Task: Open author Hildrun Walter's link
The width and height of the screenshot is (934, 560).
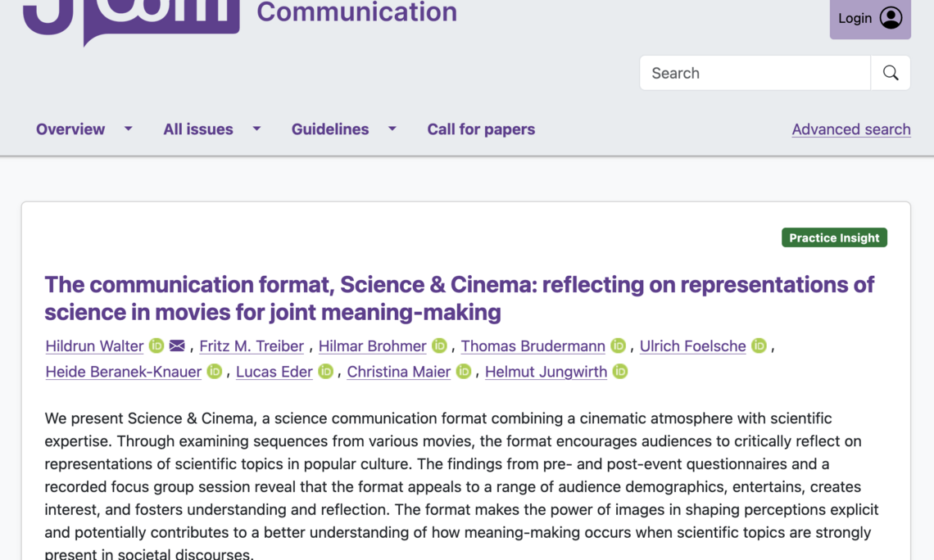Action: [95, 345]
